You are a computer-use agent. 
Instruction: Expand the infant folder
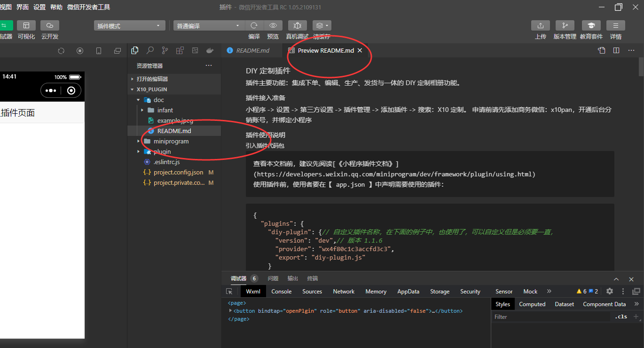tap(174, 110)
